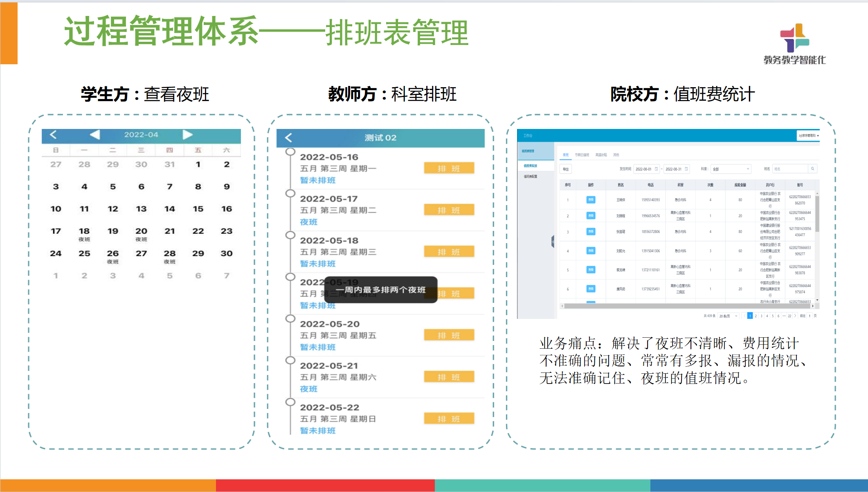Click 查看 button for row 1
Screen dimensions: 868x492
click(x=591, y=200)
